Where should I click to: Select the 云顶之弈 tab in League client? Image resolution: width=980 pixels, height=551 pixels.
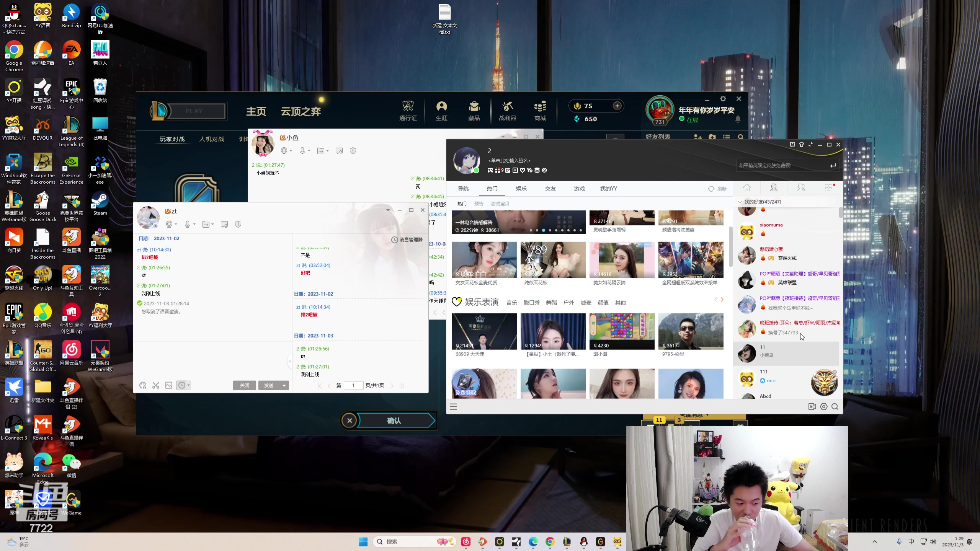pos(301,111)
